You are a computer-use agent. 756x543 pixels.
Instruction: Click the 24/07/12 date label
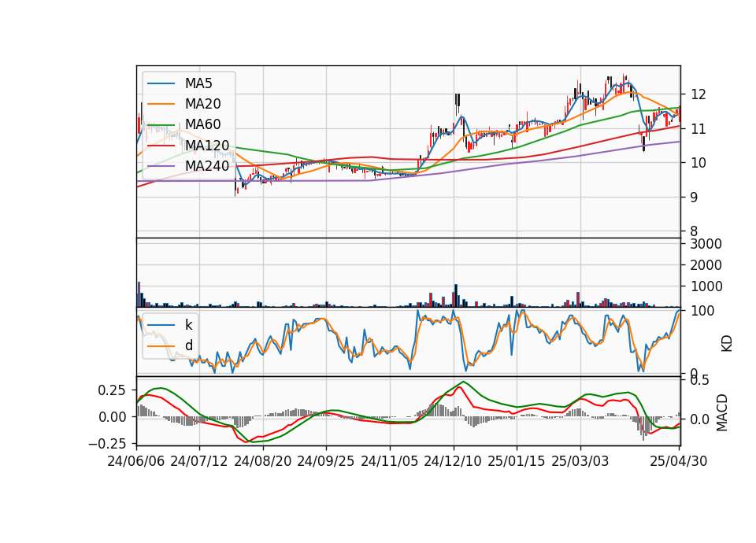coord(199,461)
